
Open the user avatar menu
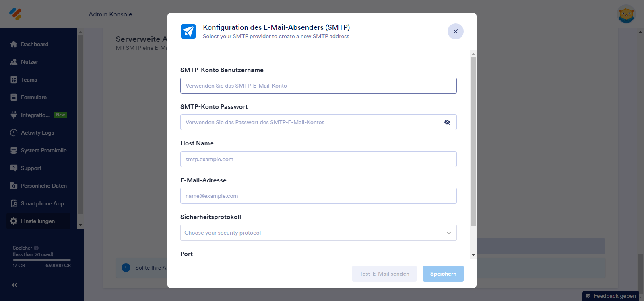coord(626,14)
